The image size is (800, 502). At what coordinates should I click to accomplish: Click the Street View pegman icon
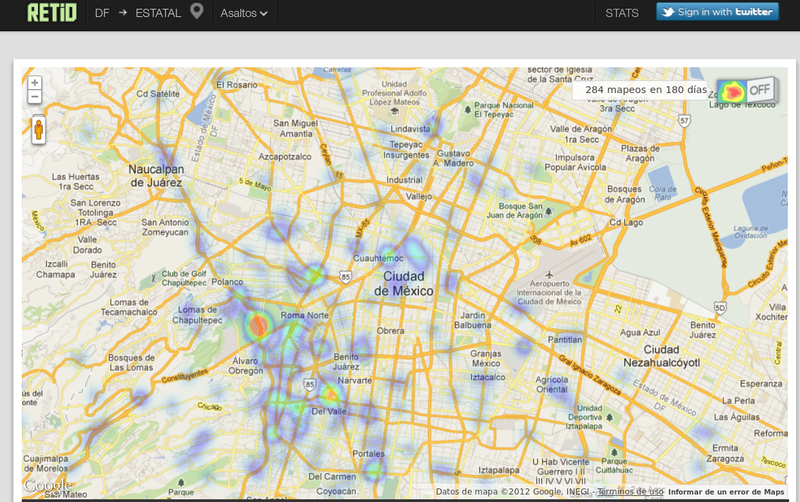coord(38,130)
